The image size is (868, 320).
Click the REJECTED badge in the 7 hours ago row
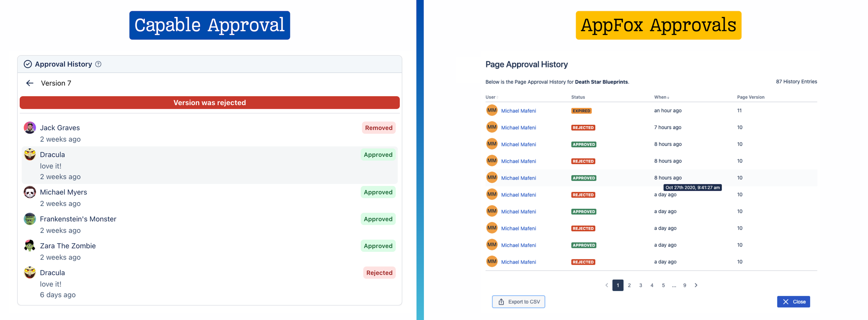click(583, 128)
